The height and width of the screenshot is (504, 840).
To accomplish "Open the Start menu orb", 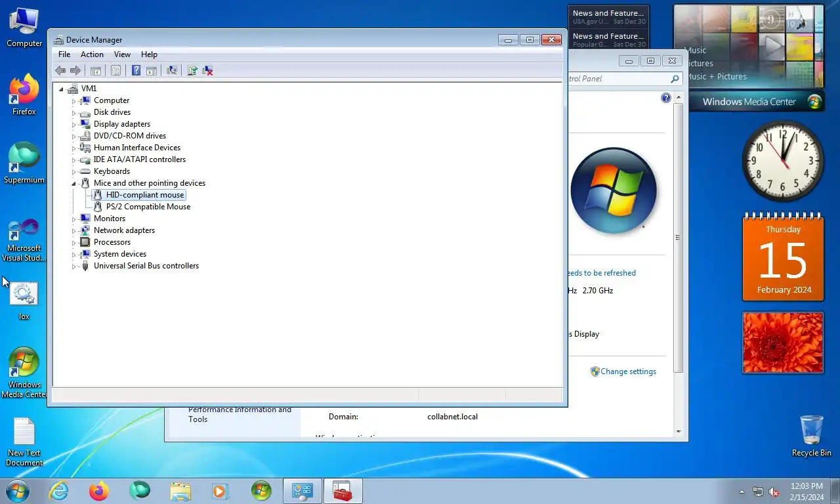I will click(17, 491).
